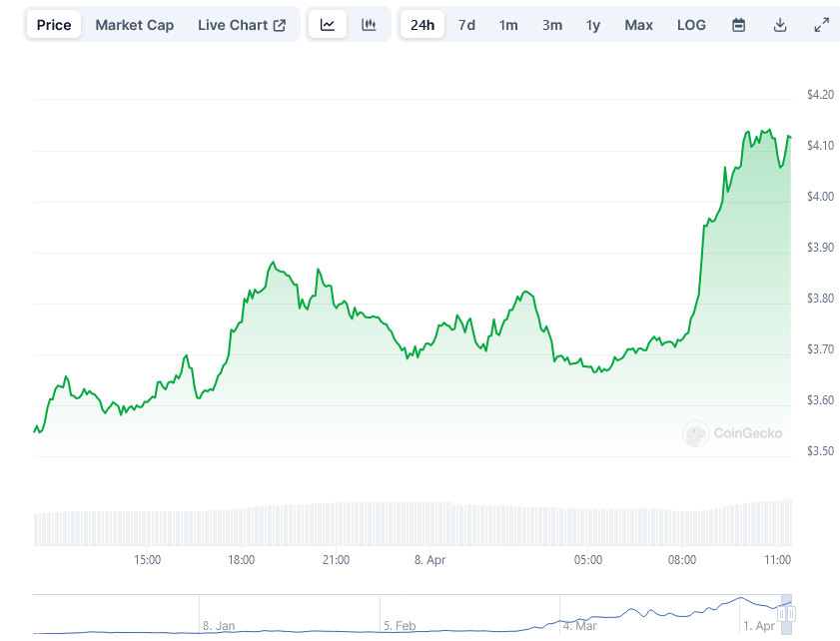Select the 1y time range

[593, 25]
